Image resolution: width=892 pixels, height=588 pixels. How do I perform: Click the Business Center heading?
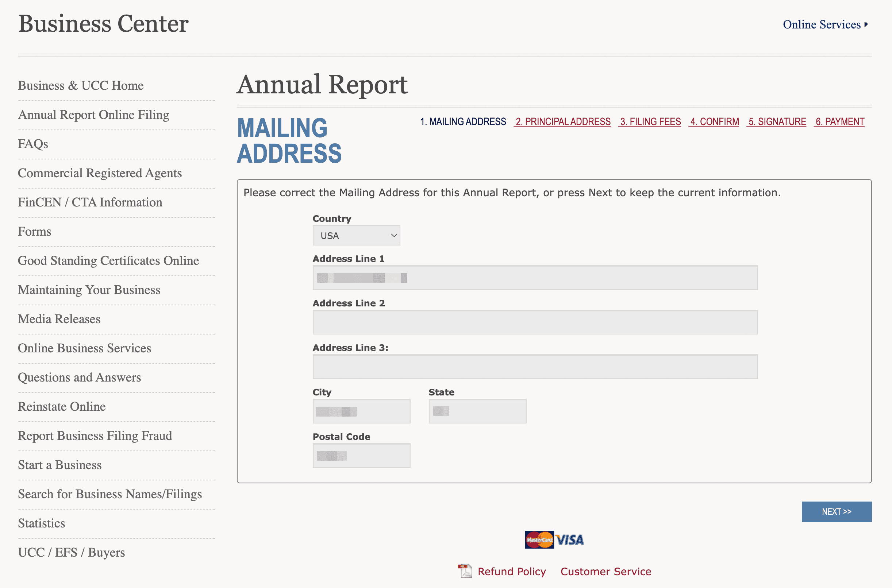pos(104,24)
